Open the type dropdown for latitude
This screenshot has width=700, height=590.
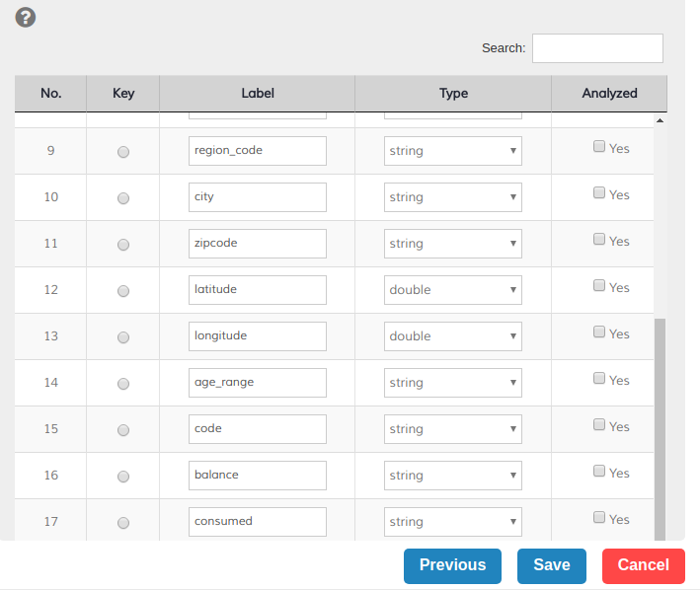pos(453,290)
